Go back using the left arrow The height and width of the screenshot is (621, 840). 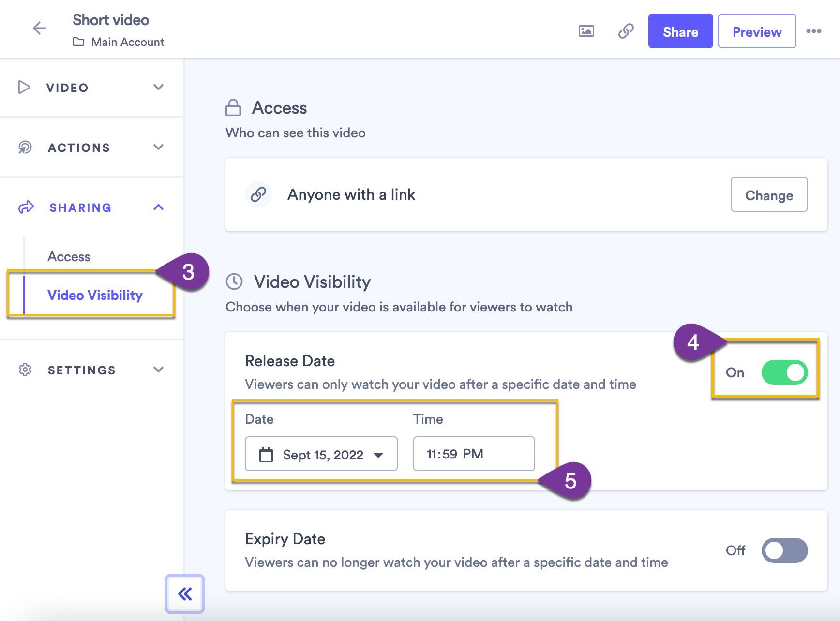click(x=40, y=28)
